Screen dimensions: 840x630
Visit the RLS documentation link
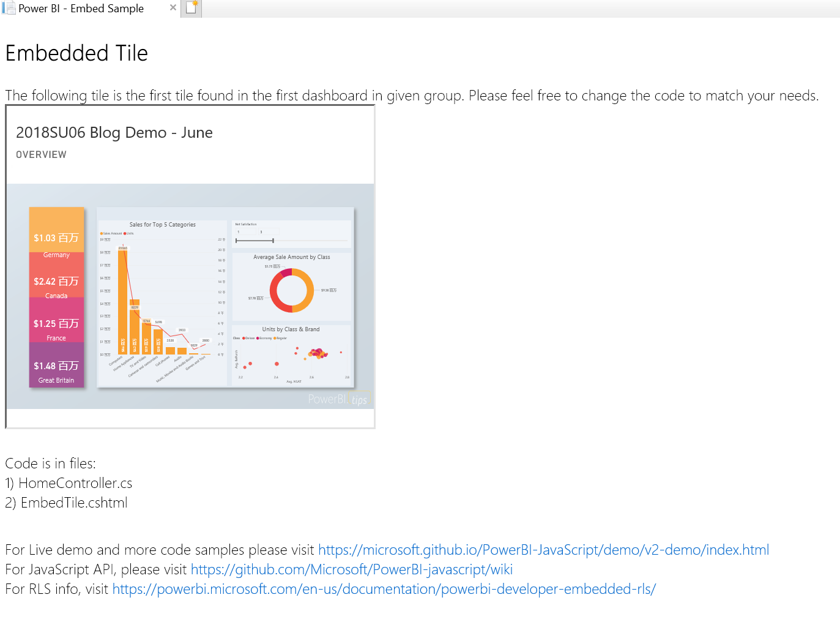(384, 589)
